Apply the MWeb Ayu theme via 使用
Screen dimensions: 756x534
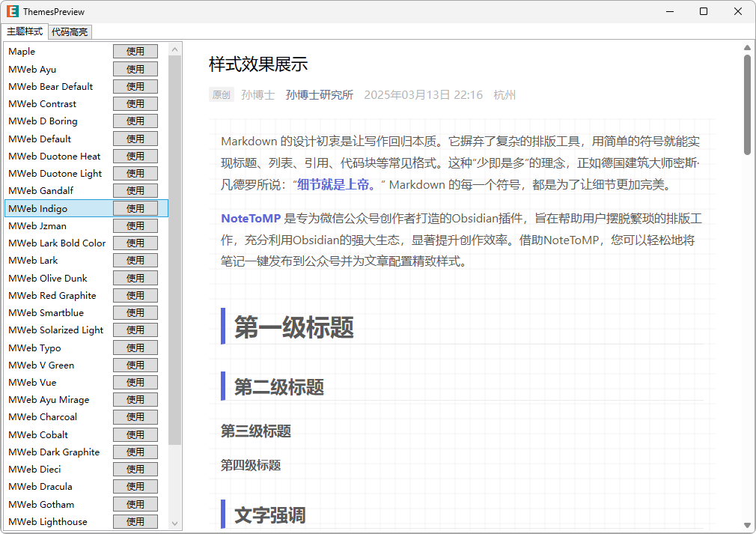coord(135,69)
